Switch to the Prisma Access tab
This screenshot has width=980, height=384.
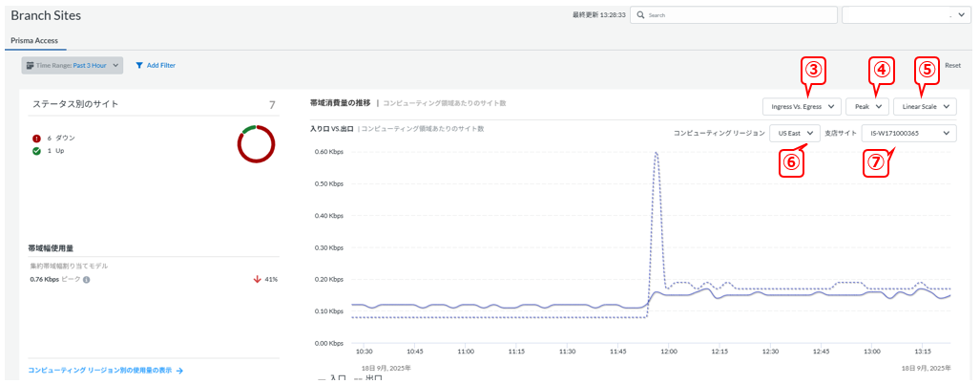click(x=34, y=41)
